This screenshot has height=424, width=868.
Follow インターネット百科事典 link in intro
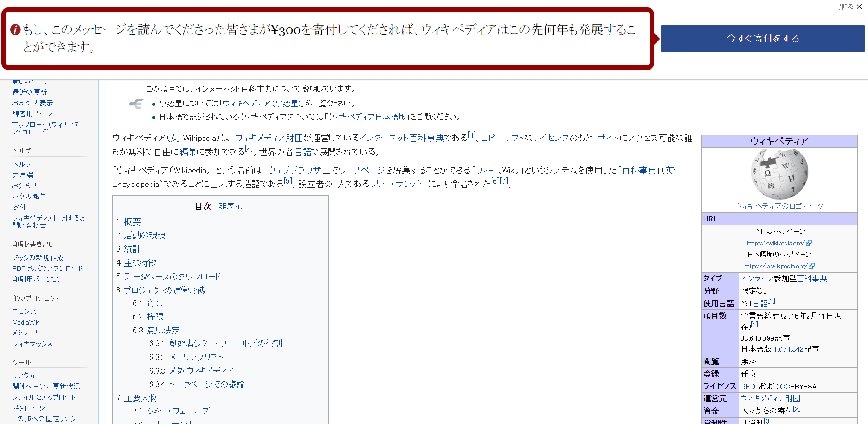(x=402, y=138)
